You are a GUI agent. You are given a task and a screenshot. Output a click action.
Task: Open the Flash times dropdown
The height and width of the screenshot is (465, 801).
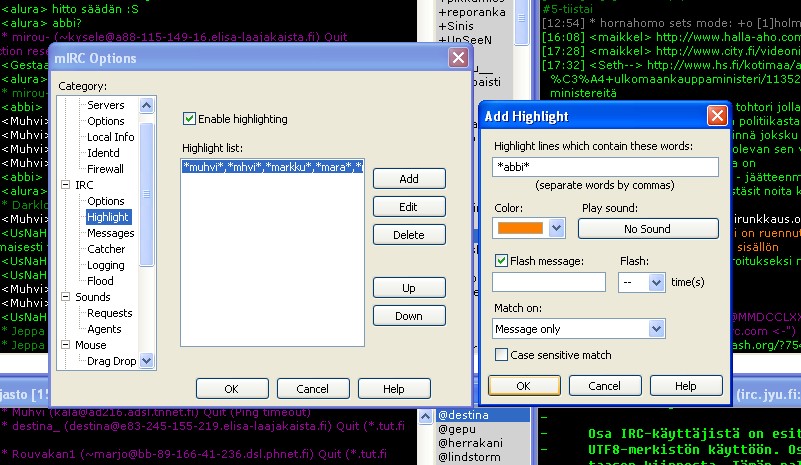pyautogui.click(x=656, y=282)
